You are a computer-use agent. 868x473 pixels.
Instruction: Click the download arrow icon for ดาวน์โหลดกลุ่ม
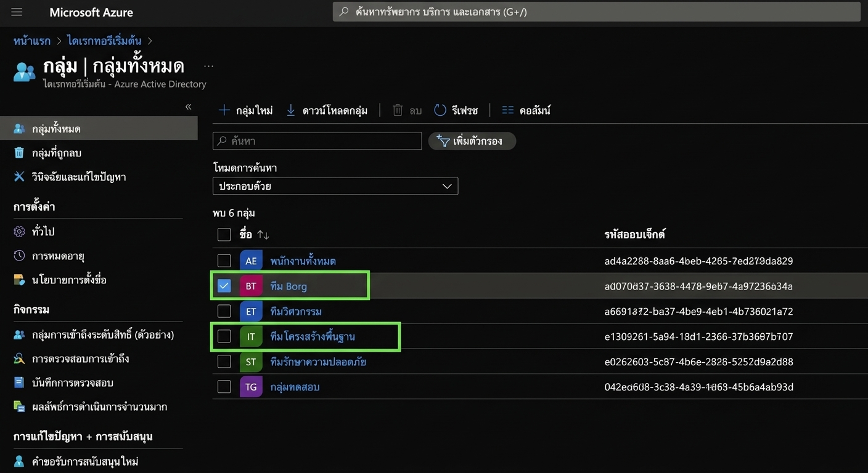[291, 110]
